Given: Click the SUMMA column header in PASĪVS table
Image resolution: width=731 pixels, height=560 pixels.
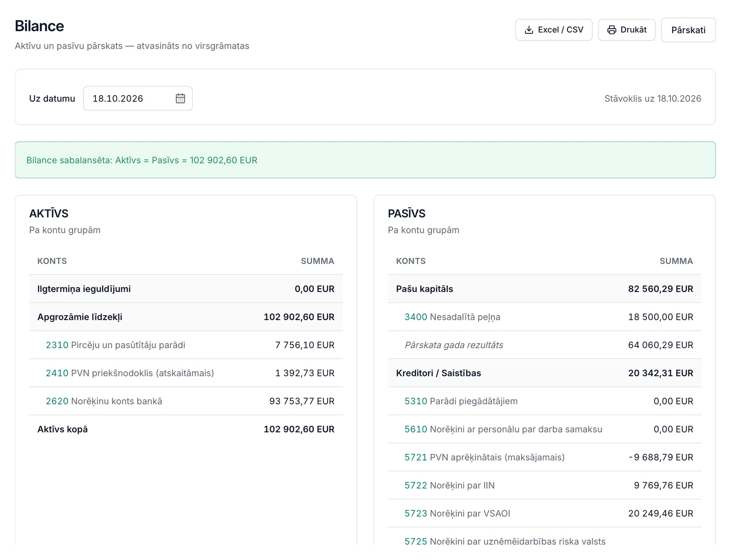Looking at the screenshot, I should (676, 261).
